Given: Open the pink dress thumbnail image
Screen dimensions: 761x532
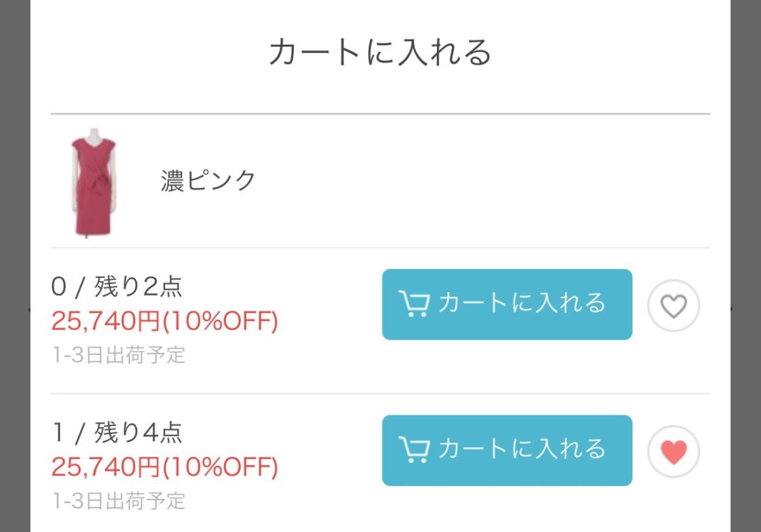Looking at the screenshot, I should (94, 183).
